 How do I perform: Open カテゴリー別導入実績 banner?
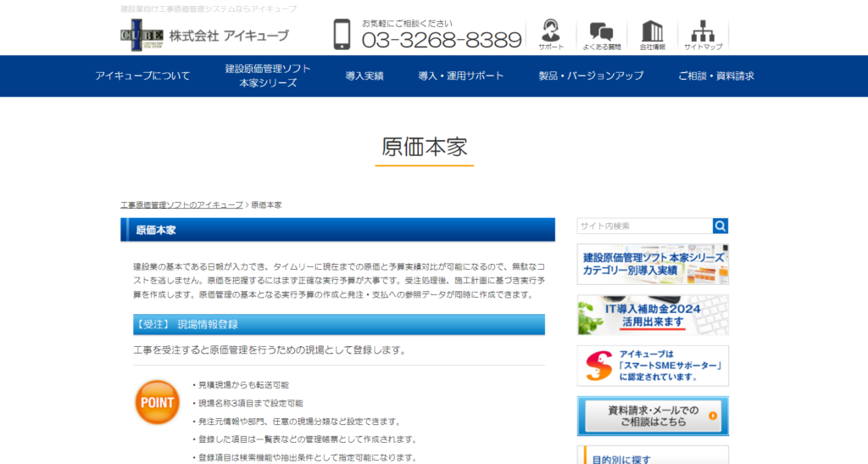(x=653, y=264)
